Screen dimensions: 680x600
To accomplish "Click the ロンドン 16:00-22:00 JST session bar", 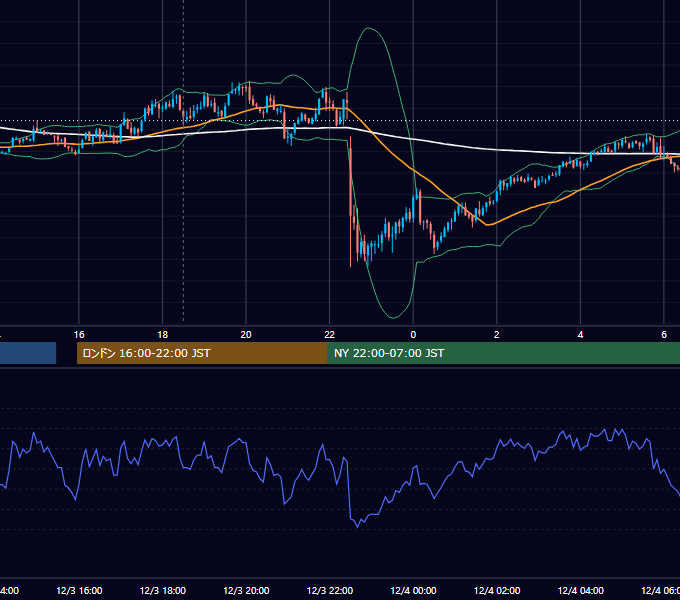I will point(202,353).
